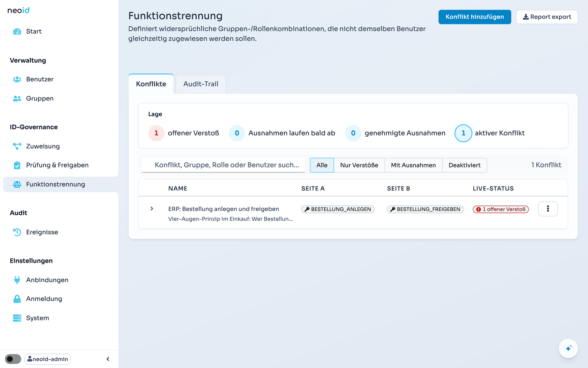This screenshot has width=588, height=368.
Task: Click the Gruppen group icon
Action: 17,98
